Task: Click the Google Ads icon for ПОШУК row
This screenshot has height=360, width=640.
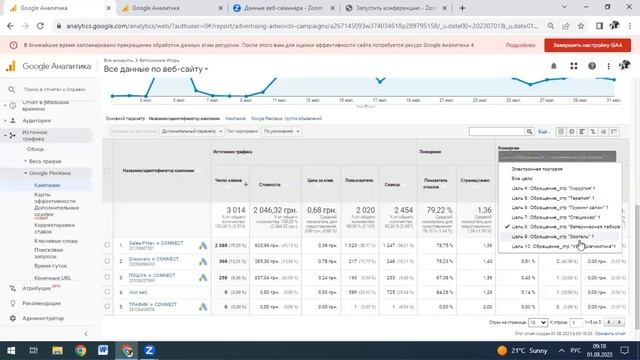Action: tap(203, 278)
